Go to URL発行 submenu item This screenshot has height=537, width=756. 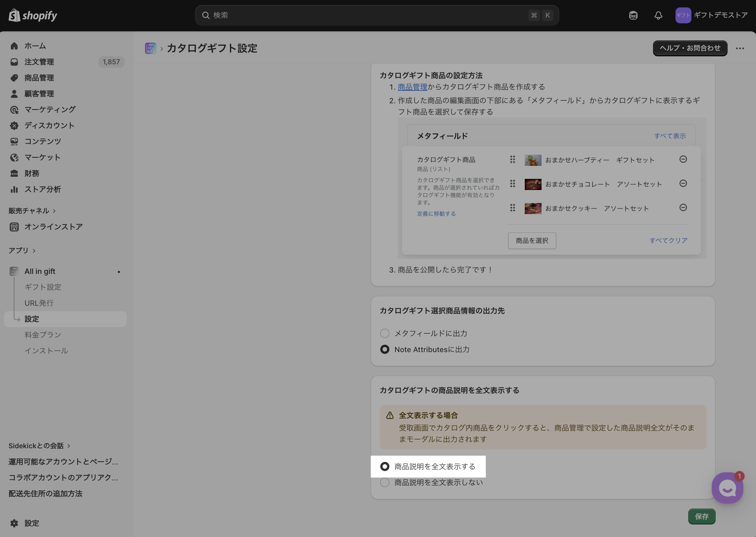[x=39, y=303]
